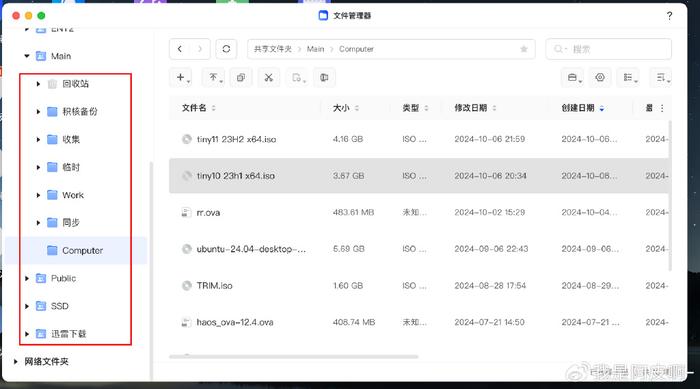The height and width of the screenshot is (389, 700).
Task: Click the copy icon in toolbar
Action: (241, 78)
